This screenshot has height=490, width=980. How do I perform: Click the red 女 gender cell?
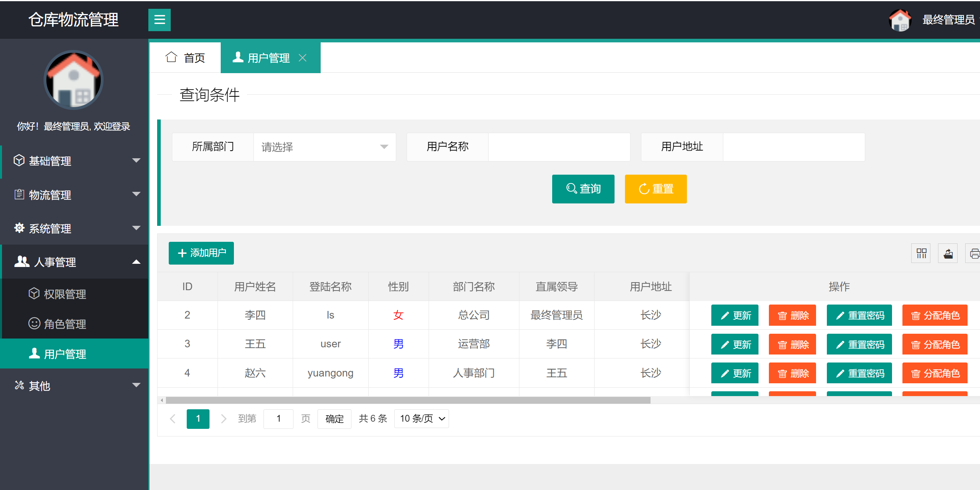(398, 315)
